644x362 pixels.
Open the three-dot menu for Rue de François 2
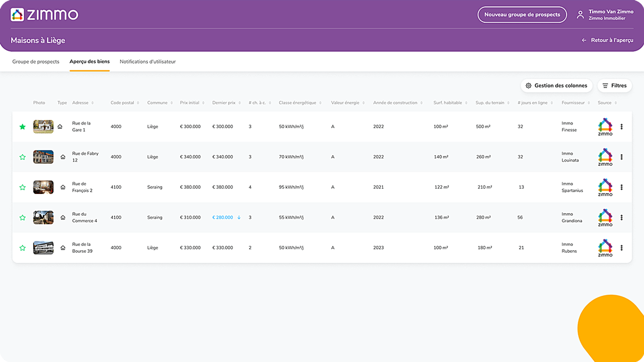(x=621, y=187)
